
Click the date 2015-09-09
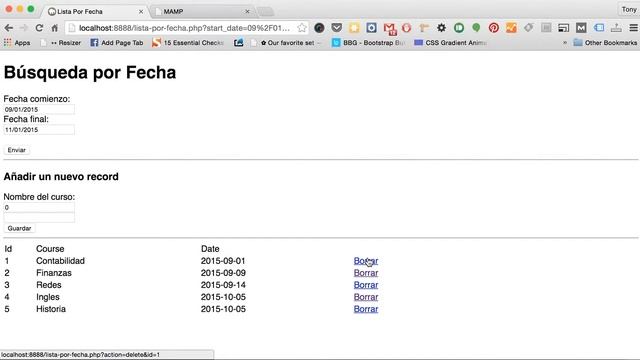[223, 273]
